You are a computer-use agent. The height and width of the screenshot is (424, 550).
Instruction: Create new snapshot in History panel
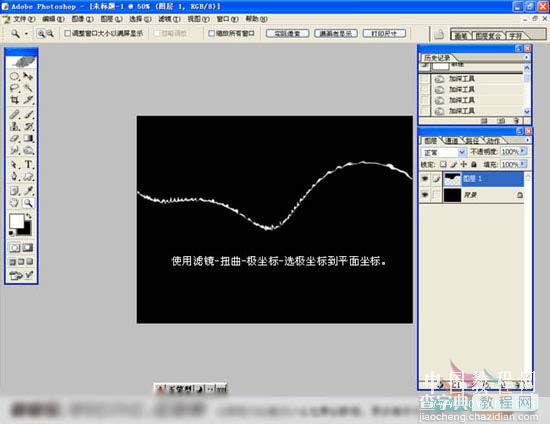pyautogui.click(x=501, y=121)
